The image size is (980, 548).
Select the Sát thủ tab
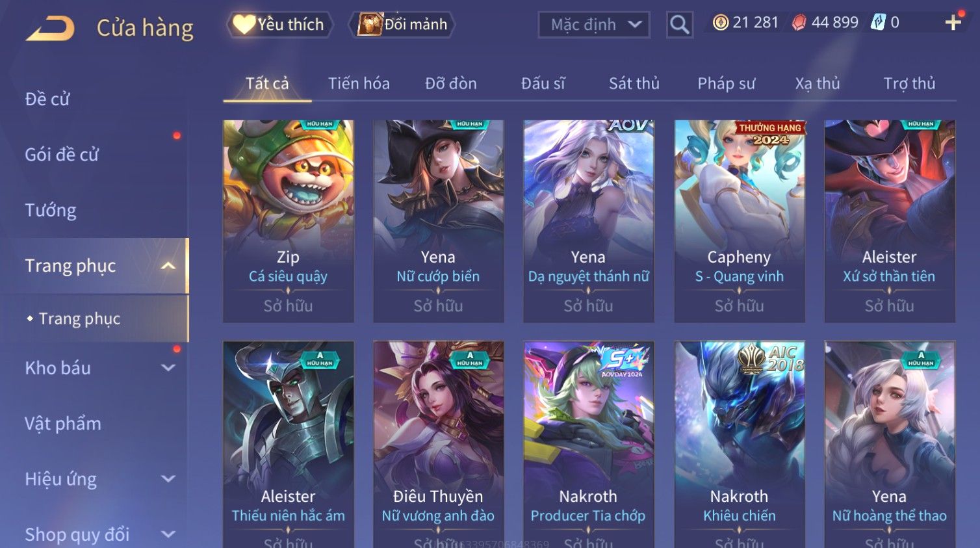click(634, 84)
